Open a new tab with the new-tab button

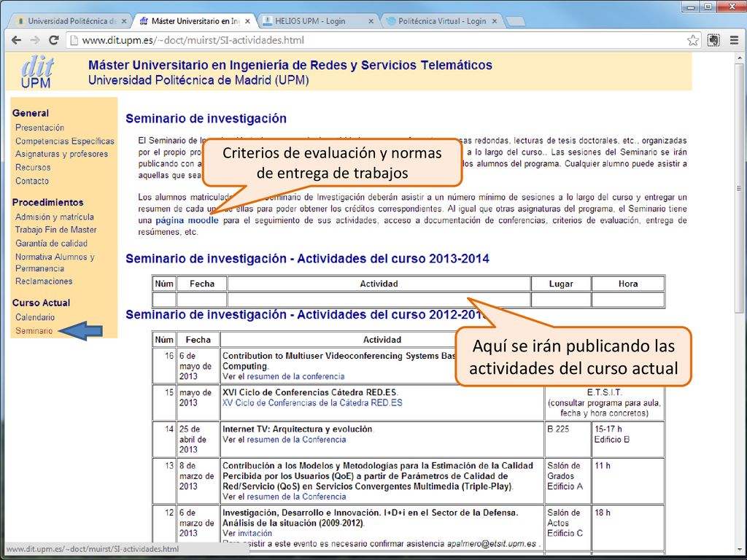[x=516, y=21]
